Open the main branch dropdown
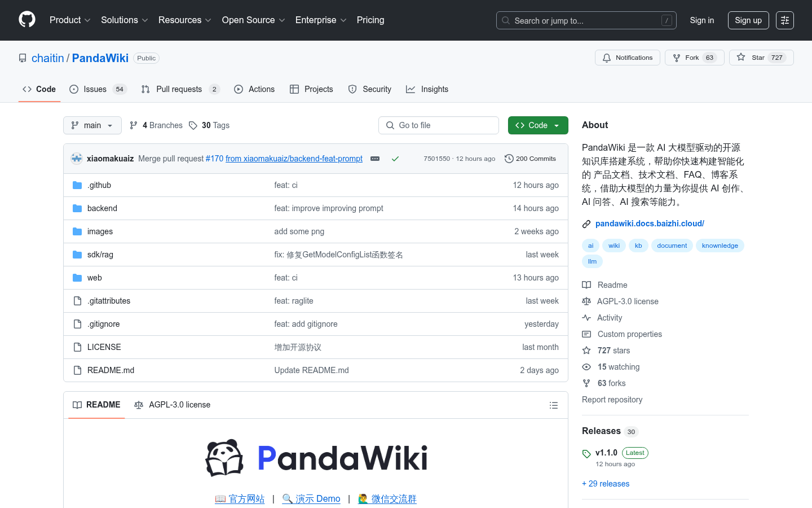Viewport: 812px width, 508px height. (x=92, y=125)
